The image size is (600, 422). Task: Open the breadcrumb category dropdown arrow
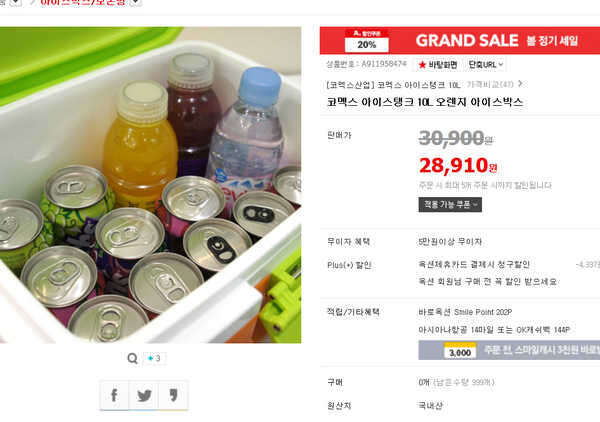135,2
